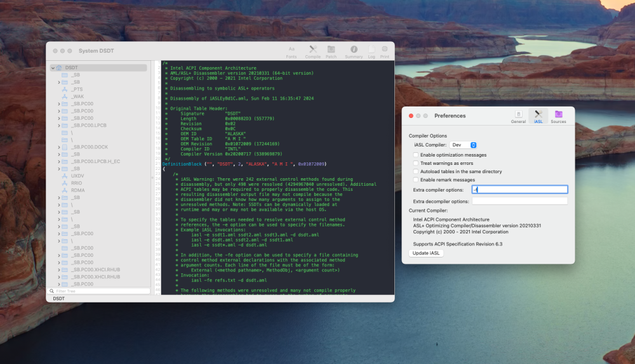Click the Extra decompiler options field

tap(520, 201)
